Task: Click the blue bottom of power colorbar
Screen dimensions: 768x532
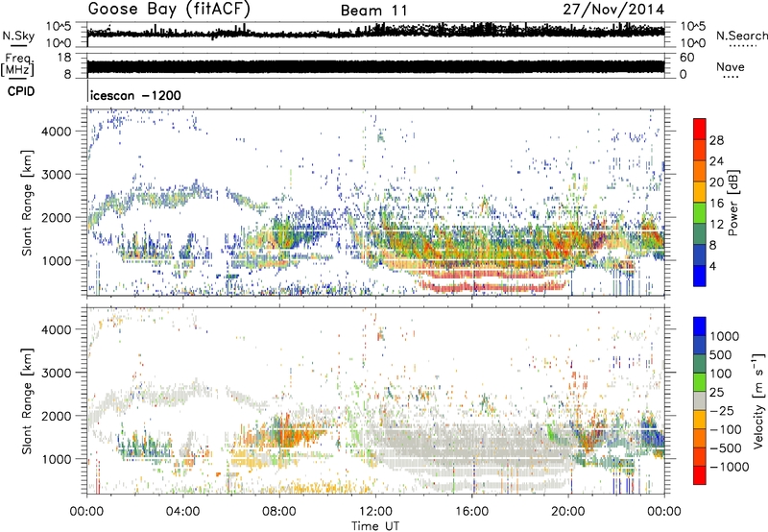Action: coord(700,277)
